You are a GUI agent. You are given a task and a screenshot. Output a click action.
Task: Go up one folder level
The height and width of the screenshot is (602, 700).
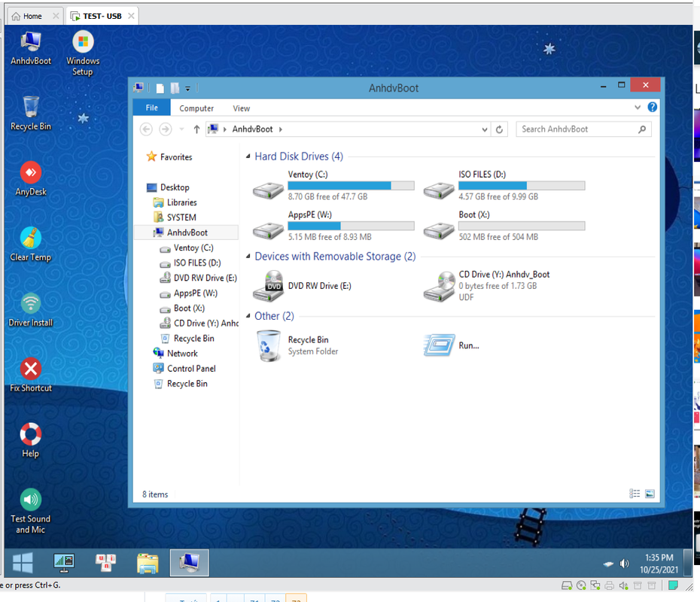(x=196, y=129)
